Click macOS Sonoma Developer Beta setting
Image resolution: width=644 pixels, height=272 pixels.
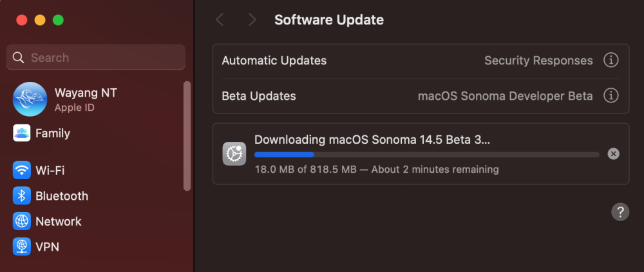pyautogui.click(x=505, y=96)
